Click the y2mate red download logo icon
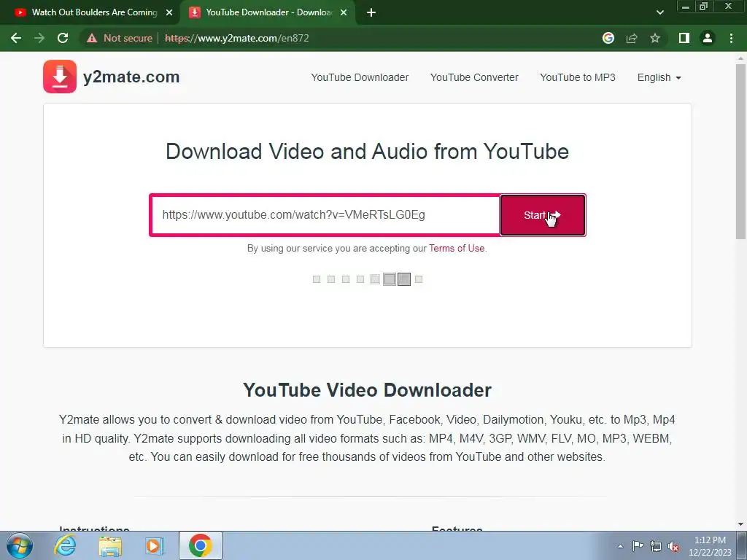Image resolution: width=747 pixels, height=560 pixels. click(x=60, y=77)
